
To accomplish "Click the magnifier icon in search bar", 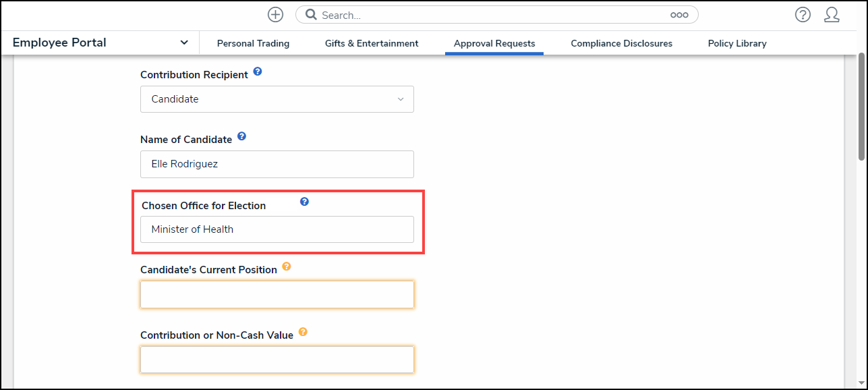I will tap(311, 15).
